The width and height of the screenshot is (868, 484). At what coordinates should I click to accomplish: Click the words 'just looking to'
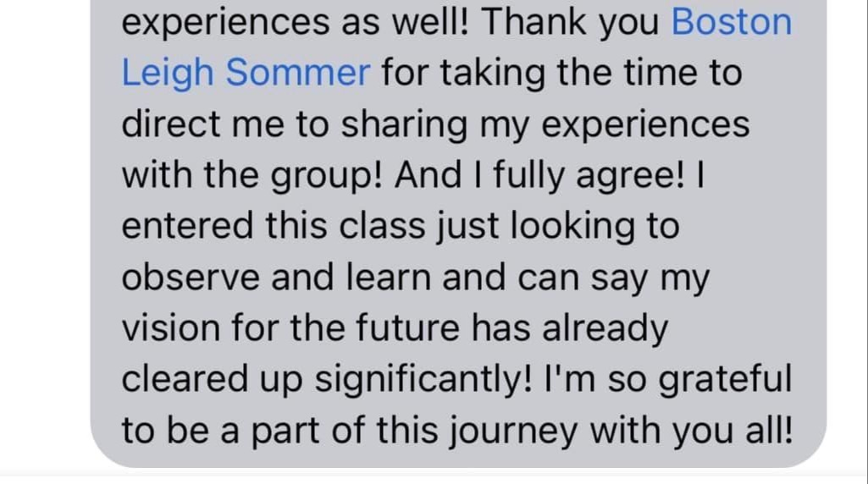coord(559,228)
